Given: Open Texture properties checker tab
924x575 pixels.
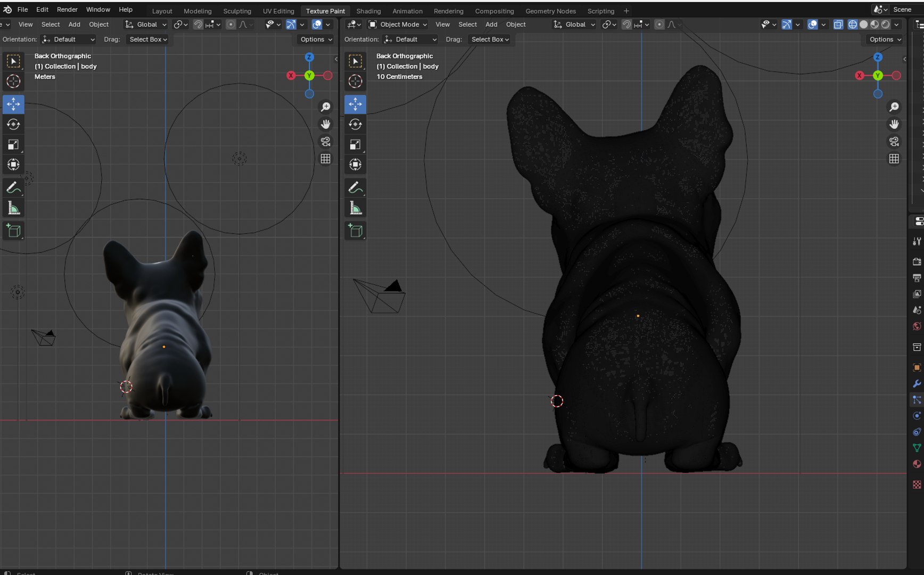Looking at the screenshot, I should [917, 484].
